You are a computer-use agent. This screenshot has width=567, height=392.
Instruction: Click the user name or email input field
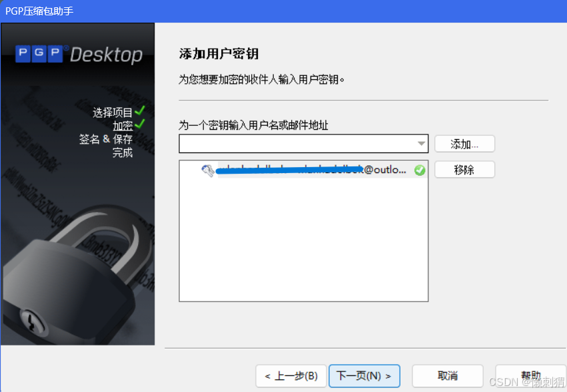[303, 144]
